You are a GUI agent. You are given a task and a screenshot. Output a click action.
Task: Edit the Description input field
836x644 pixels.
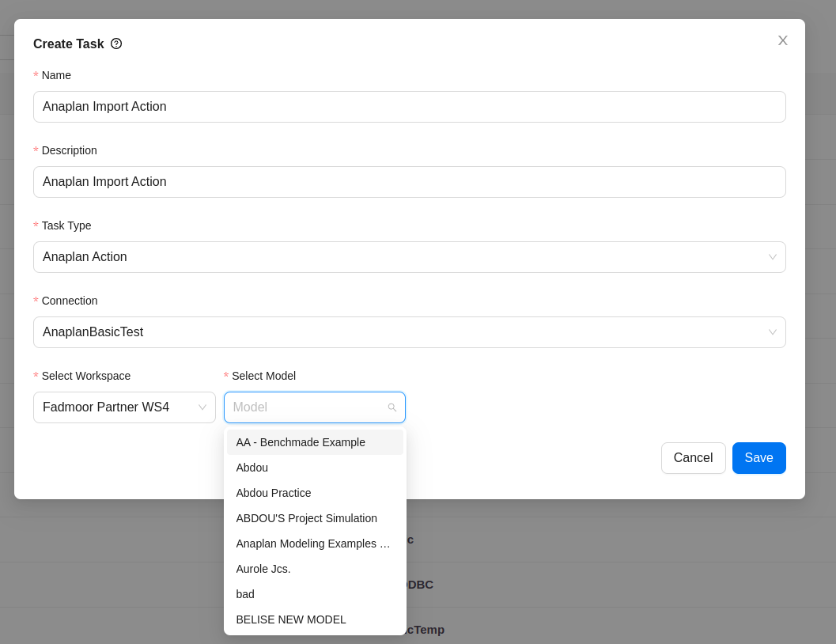(410, 182)
